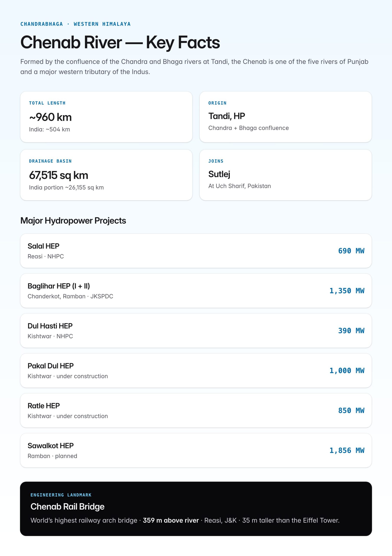Select the 'Tandi, HP' origin value
The width and height of the screenshot is (392, 556).
(x=227, y=116)
